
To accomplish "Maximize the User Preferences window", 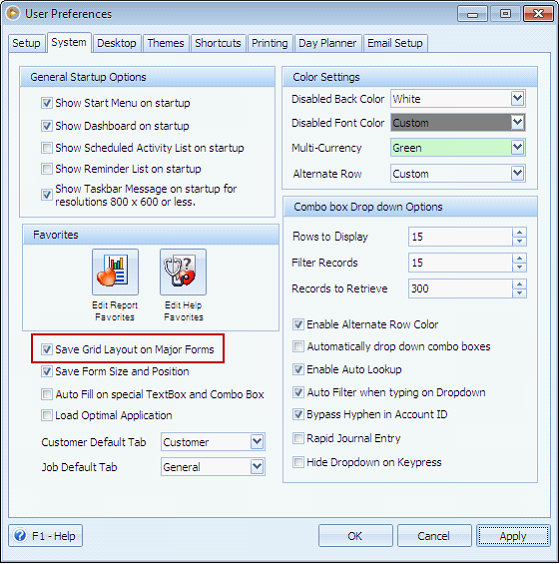I will point(505,14).
